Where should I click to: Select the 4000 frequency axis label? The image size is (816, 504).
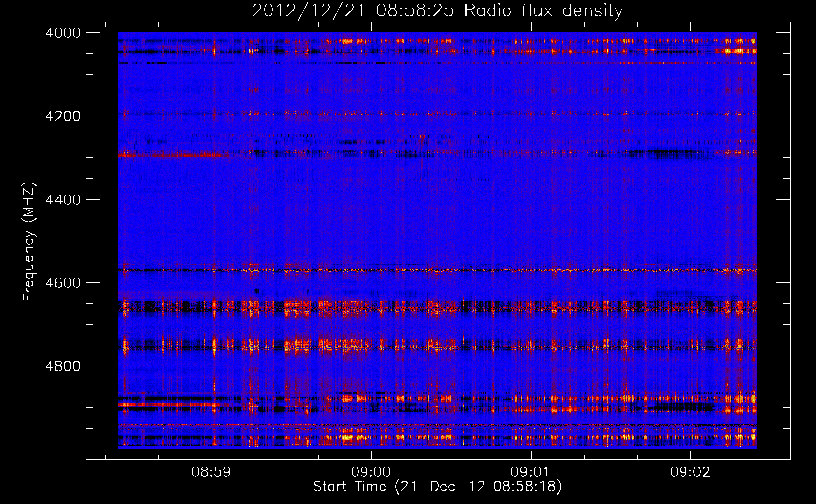tap(63, 33)
